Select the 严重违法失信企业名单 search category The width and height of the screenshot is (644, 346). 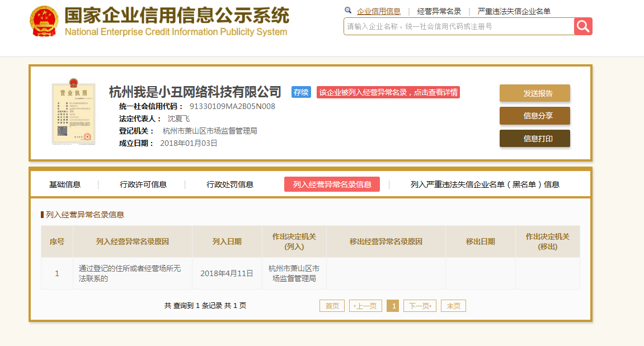click(x=514, y=12)
